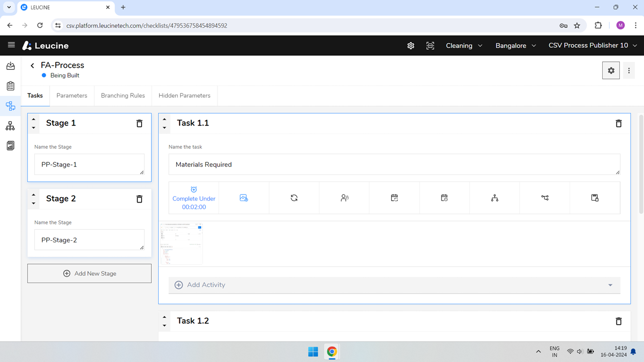
Task: Open the inbox icon in left sidebar
Action: point(11,66)
